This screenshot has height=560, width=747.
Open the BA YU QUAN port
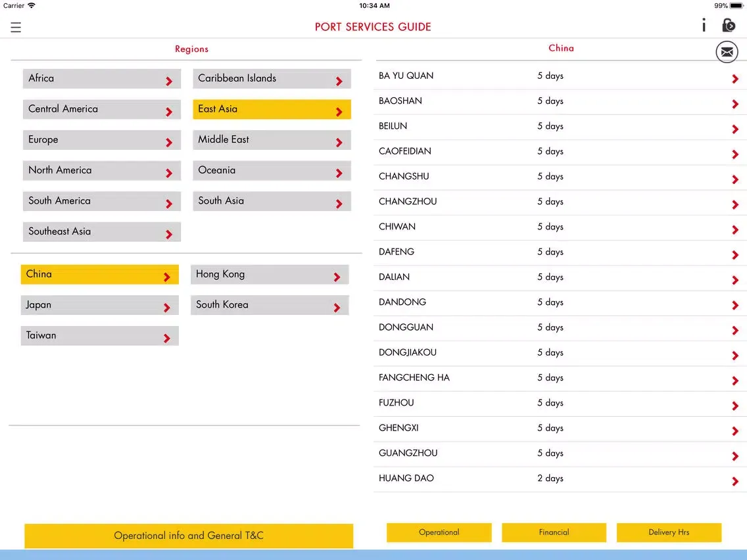coord(560,76)
